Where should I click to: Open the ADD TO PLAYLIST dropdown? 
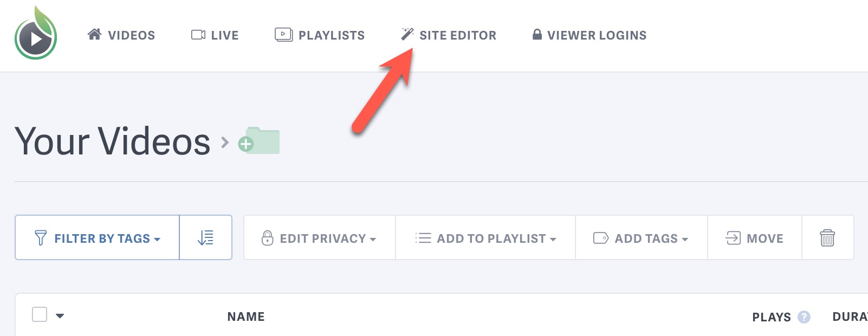(x=485, y=237)
